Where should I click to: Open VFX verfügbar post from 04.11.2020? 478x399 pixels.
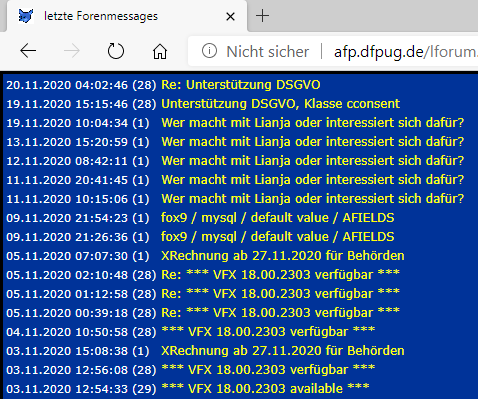[x=268, y=332]
